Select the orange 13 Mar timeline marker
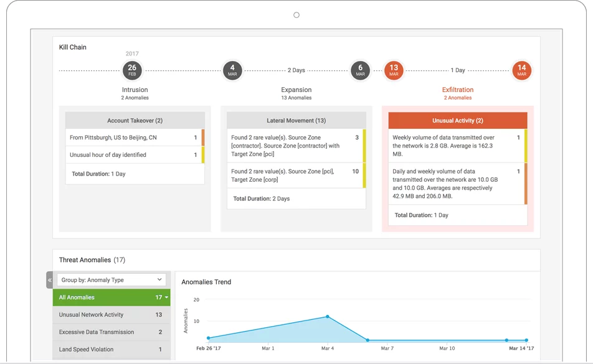This screenshot has width=593, height=364. 394,70
